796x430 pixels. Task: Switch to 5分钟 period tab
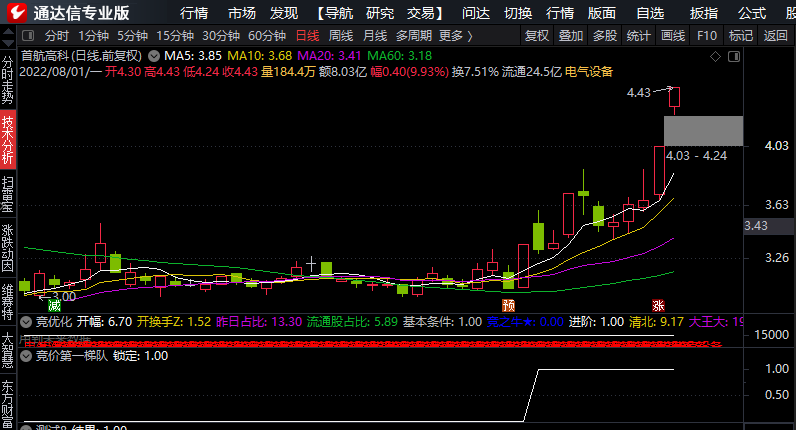[132, 36]
